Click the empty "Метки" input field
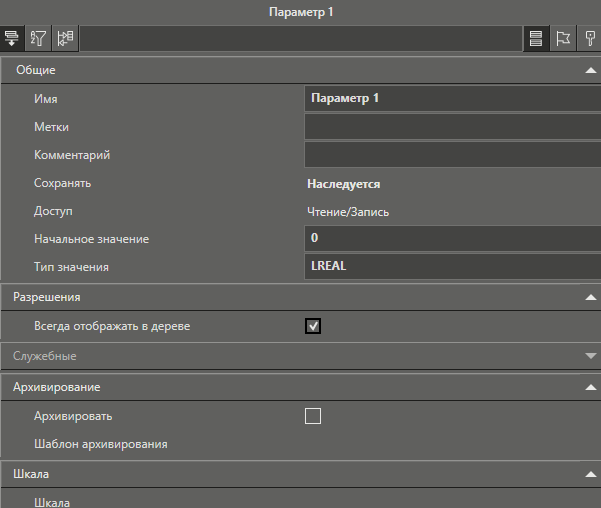The height and width of the screenshot is (508, 601). click(452, 127)
